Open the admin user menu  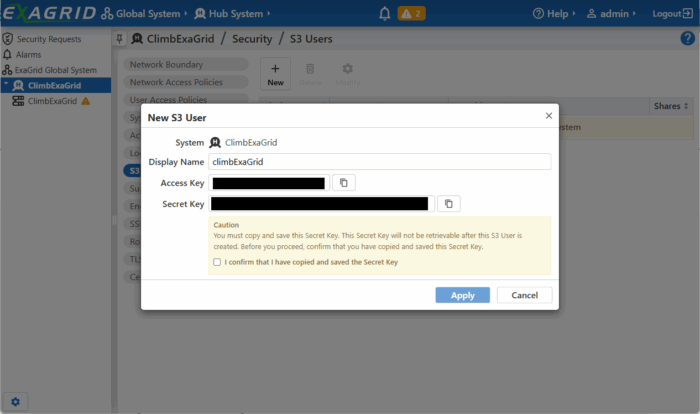pos(611,13)
